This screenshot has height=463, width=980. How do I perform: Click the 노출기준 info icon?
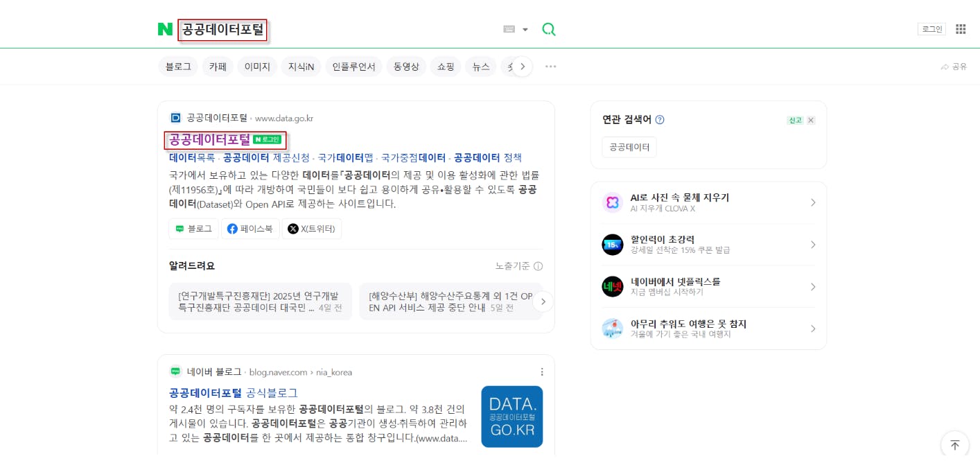click(539, 266)
